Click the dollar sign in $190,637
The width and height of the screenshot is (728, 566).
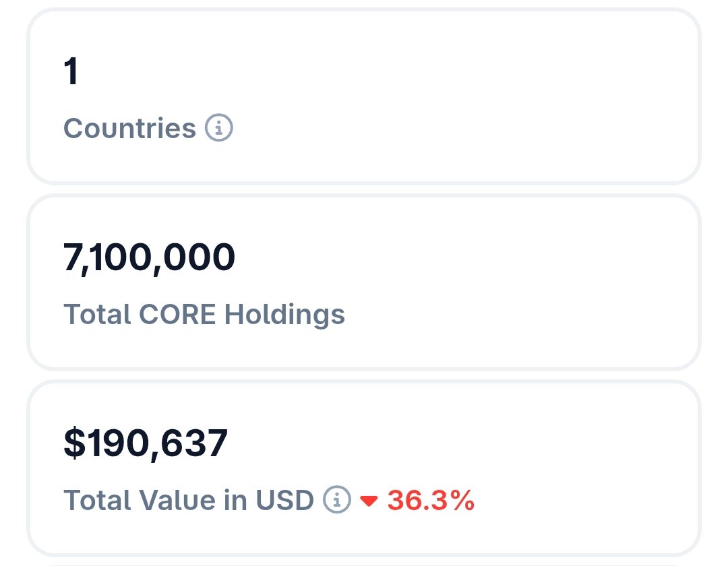[75, 443]
